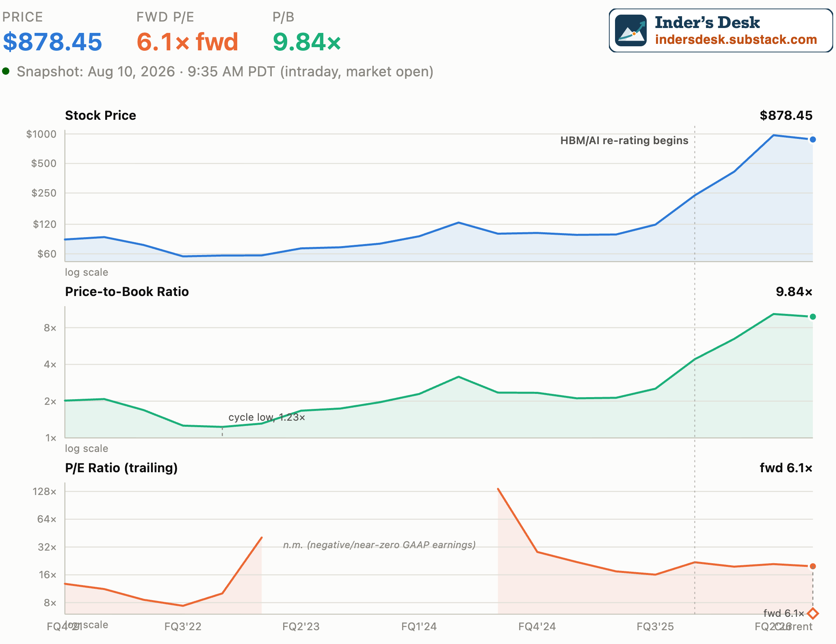Open the indersdesk.substack.com link
This screenshot has height=644, width=836.
pyautogui.click(x=736, y=40)
